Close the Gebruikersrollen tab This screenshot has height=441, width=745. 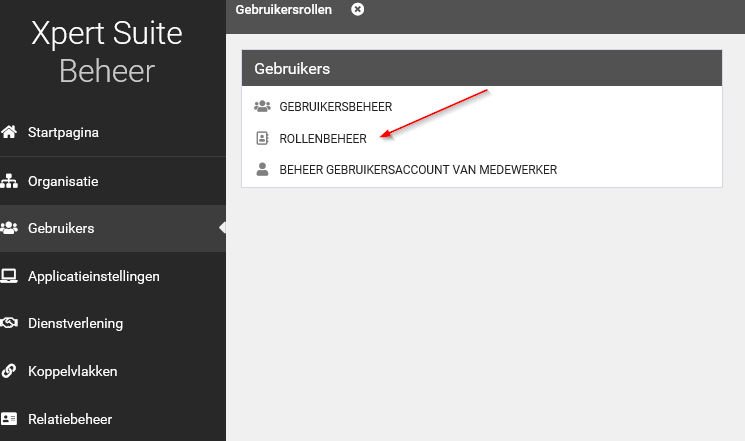coord(358,10)
